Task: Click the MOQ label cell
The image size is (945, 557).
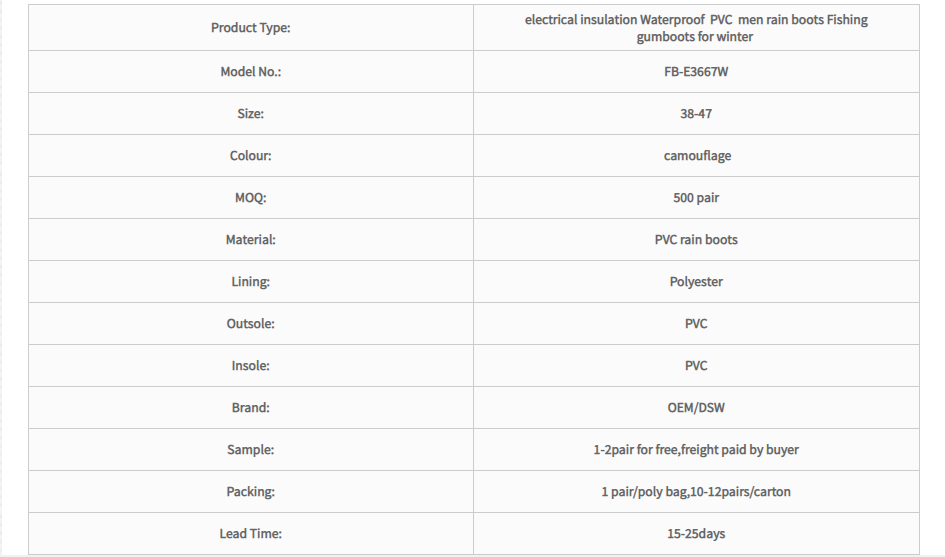Action: tap(251, 198)
